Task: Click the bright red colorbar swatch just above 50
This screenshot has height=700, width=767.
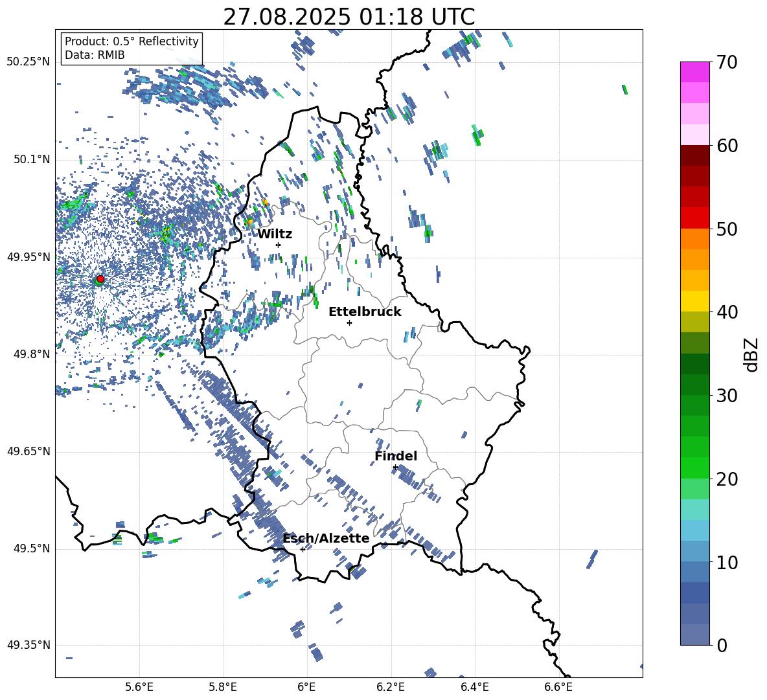Action: (694, 218)
